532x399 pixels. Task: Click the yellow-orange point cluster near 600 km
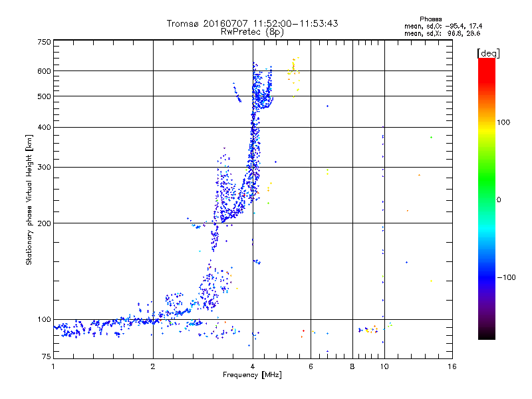[x=293, y=76]
